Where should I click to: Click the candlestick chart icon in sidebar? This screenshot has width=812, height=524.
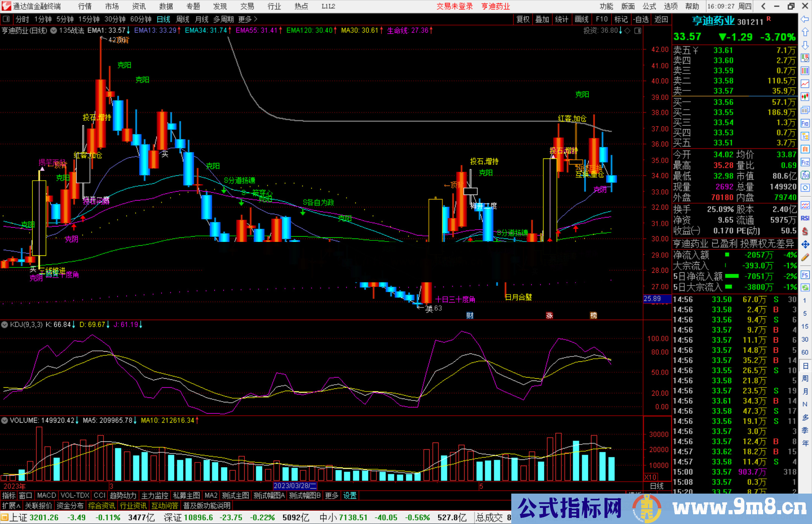click(805, 97)
